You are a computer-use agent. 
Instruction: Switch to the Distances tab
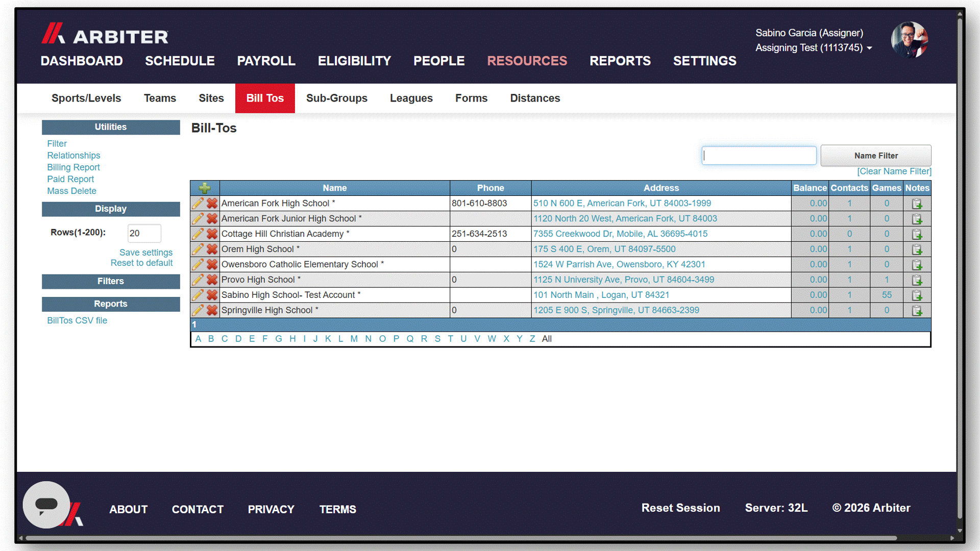click(535, 98)
